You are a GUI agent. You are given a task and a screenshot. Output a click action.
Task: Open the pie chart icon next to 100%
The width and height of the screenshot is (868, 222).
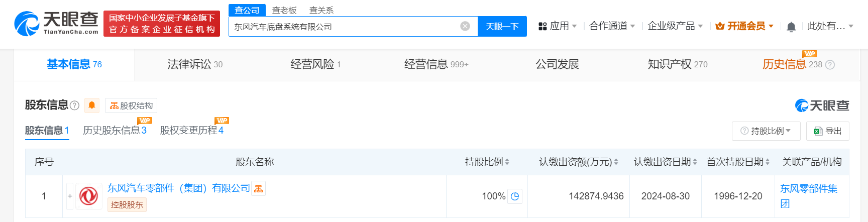(x=515, y=196)
